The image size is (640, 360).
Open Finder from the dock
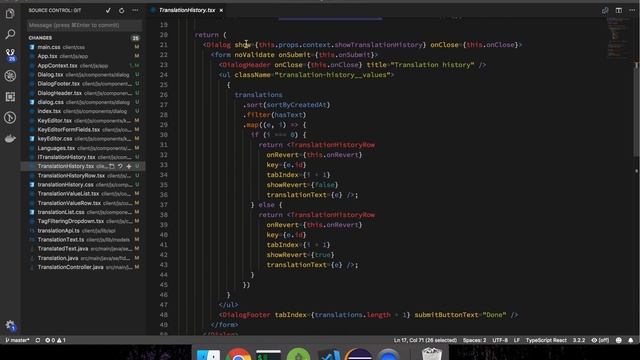[x=208, y=354]
